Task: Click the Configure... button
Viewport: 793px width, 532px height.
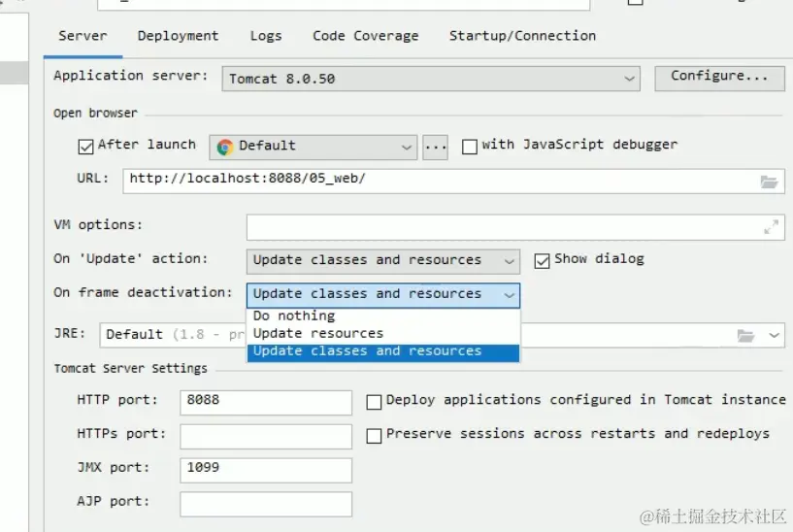Action: pyautogui.click(x=719, y=78)
